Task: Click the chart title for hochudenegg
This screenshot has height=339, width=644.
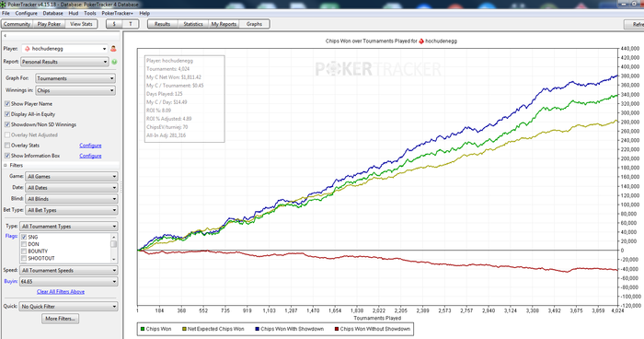Action: tap(391, 41)
